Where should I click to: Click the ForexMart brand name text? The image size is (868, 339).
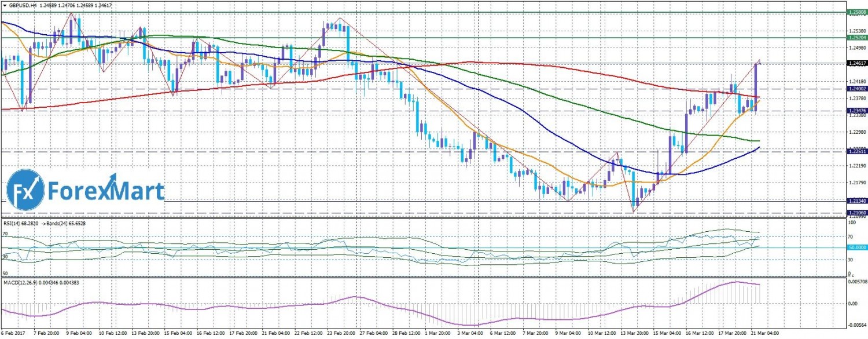[106, 191]
